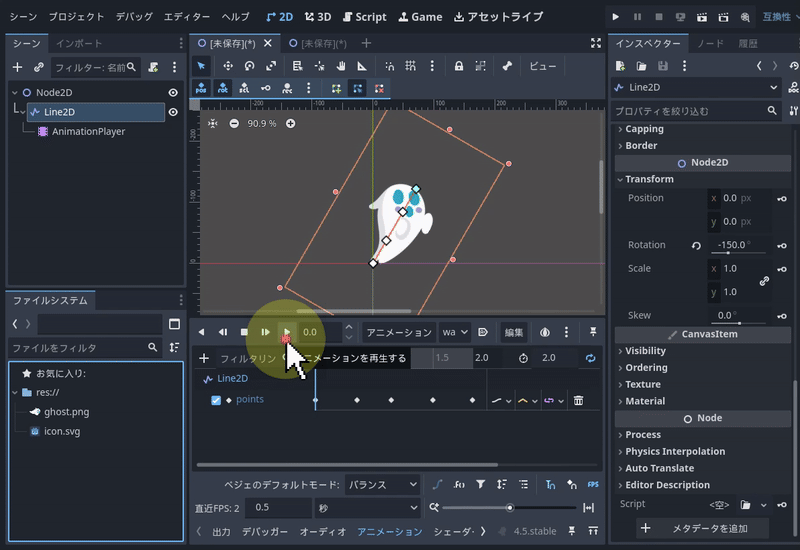The width and height of the screenshot is (800, 550).
Task: Select the Move Mode tool
Action: 228,66
